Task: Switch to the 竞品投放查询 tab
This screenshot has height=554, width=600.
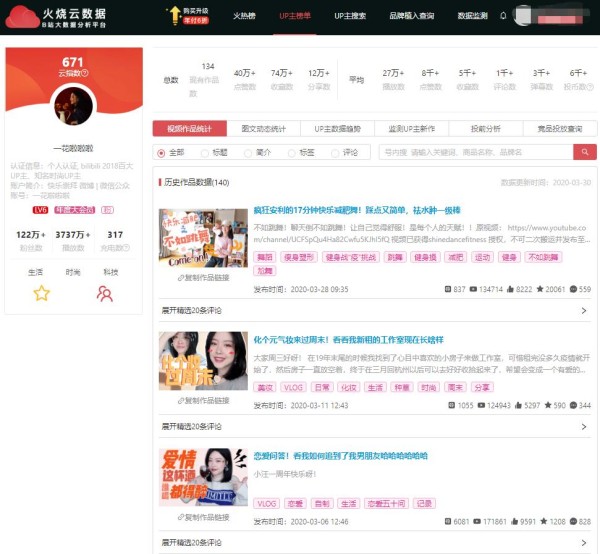Action: [560, 129]
